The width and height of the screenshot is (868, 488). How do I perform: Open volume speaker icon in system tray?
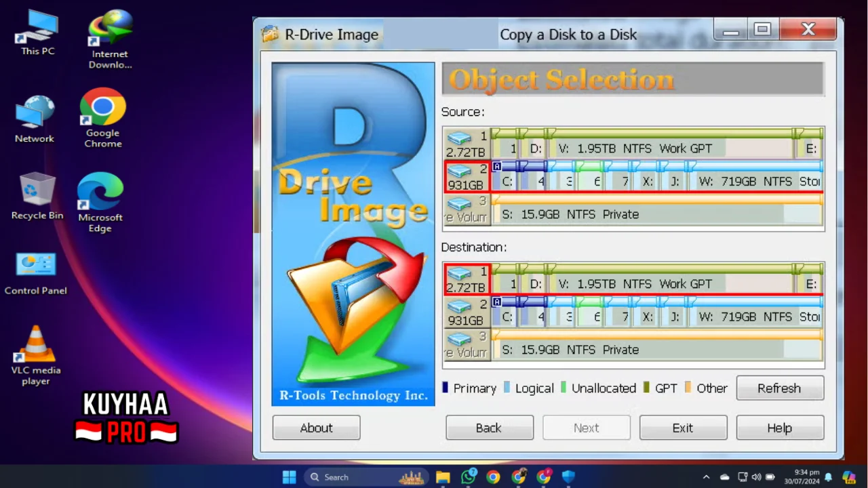click(756, 477)
